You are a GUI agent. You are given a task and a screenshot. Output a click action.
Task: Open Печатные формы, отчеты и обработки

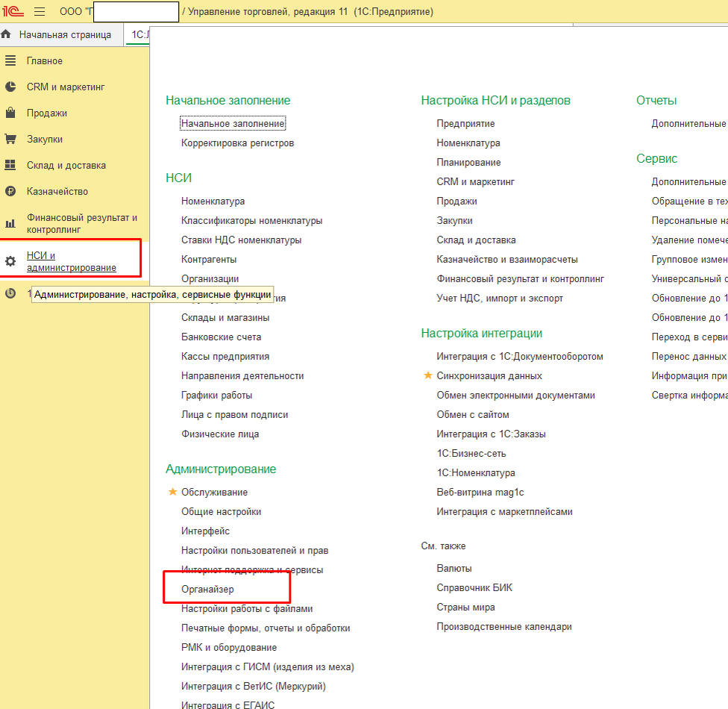coord(266,628)
